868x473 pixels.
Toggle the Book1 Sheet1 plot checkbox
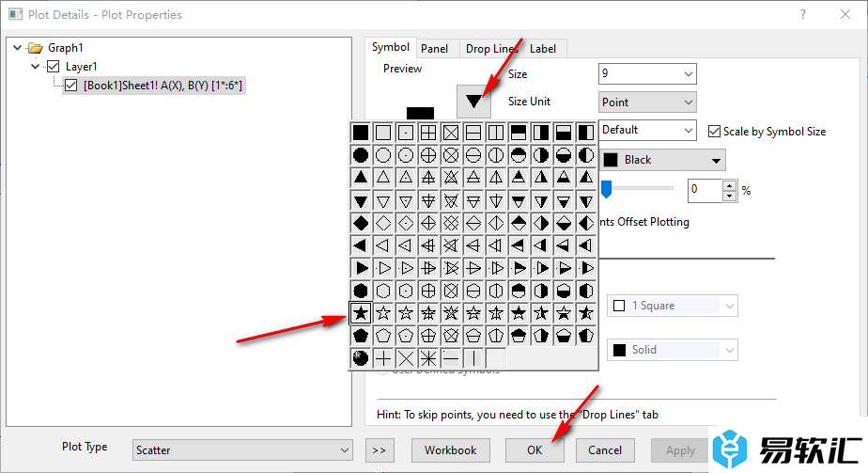click(x=70, y=86)
